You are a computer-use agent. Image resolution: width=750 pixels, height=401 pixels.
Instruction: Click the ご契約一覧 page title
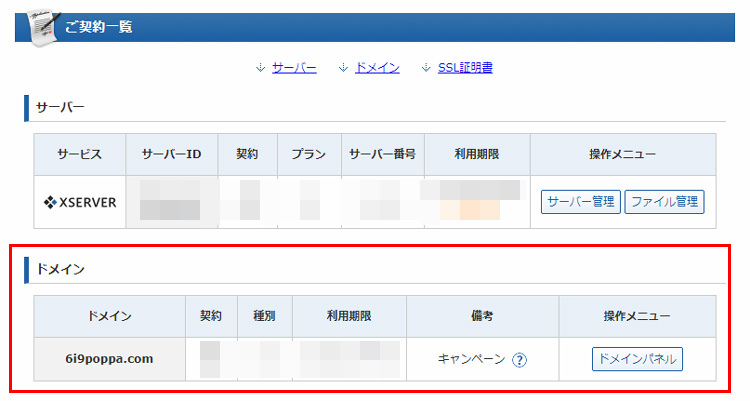[99, 26]
